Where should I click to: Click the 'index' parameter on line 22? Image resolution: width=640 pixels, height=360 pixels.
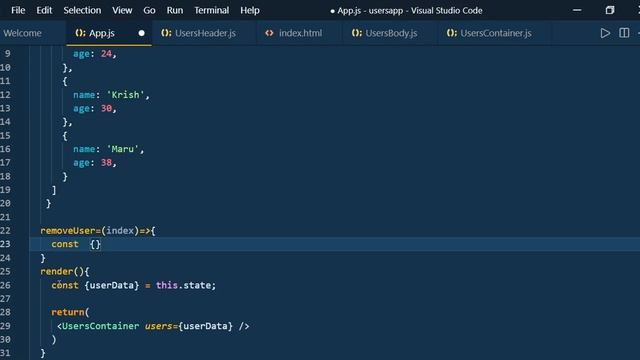[x=120, y=231]
